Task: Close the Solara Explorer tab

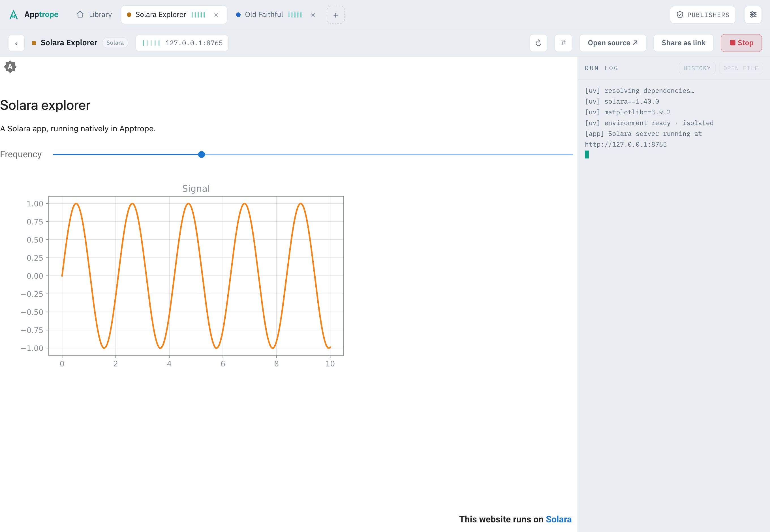Action: pos(216,15)
